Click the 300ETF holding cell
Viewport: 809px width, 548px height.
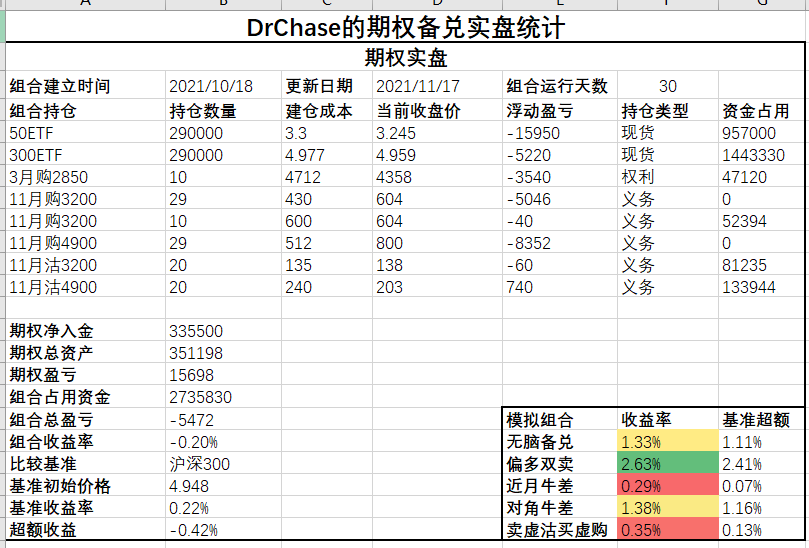pyautogui.click(x=86, y=155)
